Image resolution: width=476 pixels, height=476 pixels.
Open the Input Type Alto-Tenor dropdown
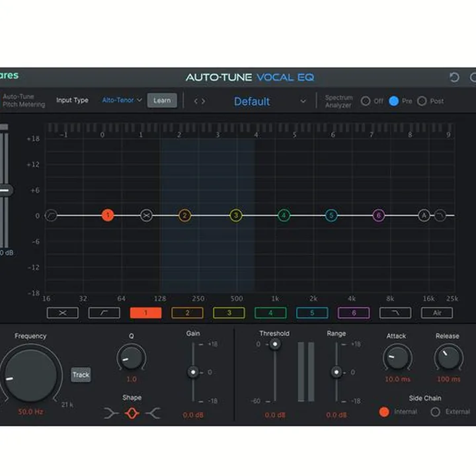(122, 100)
